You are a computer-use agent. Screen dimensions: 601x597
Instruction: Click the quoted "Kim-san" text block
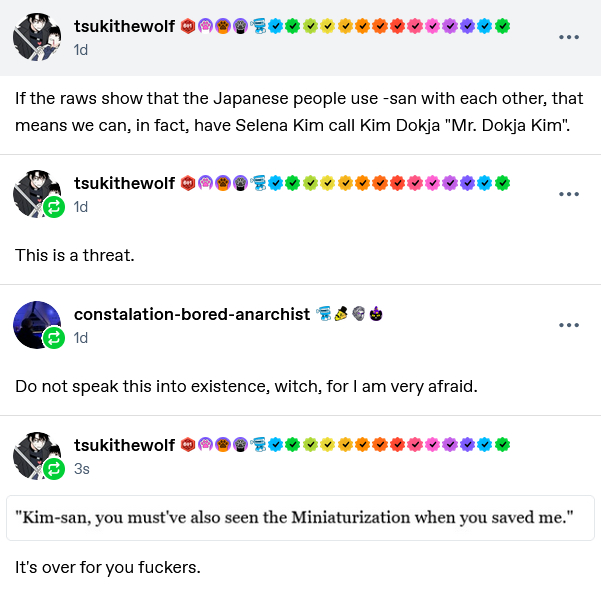point(300,517)
